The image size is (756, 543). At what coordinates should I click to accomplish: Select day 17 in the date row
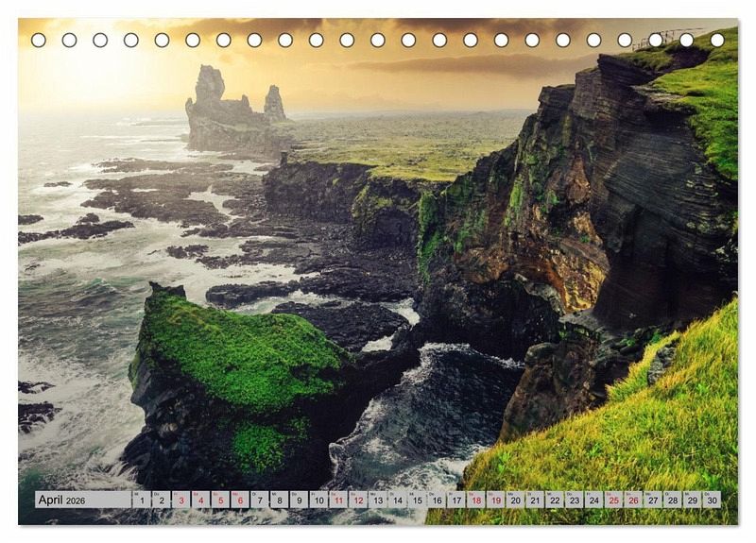tap(456, 501)
